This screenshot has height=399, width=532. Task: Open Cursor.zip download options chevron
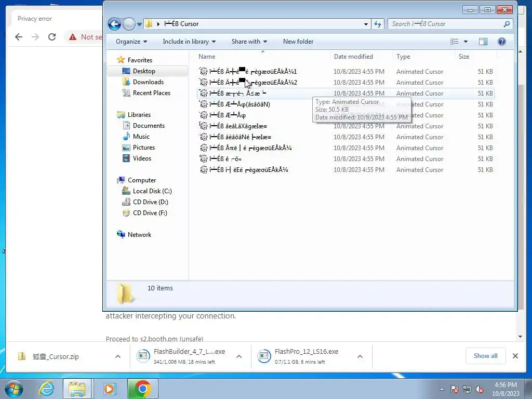pos(118,356)
